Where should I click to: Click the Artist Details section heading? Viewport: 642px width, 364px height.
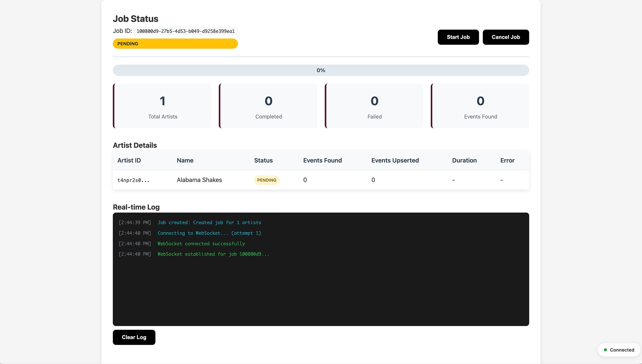(135, 145)
